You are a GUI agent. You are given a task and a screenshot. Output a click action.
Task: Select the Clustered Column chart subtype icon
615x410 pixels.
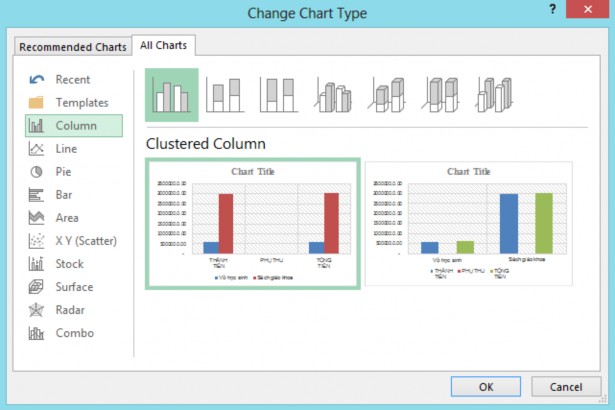[171, 94]
